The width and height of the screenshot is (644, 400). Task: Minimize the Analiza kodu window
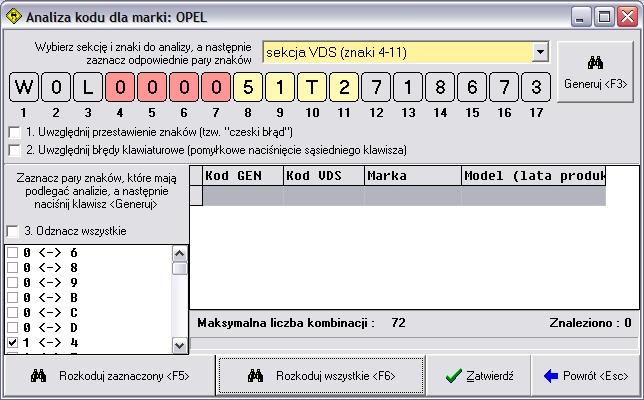pos(580,17)
